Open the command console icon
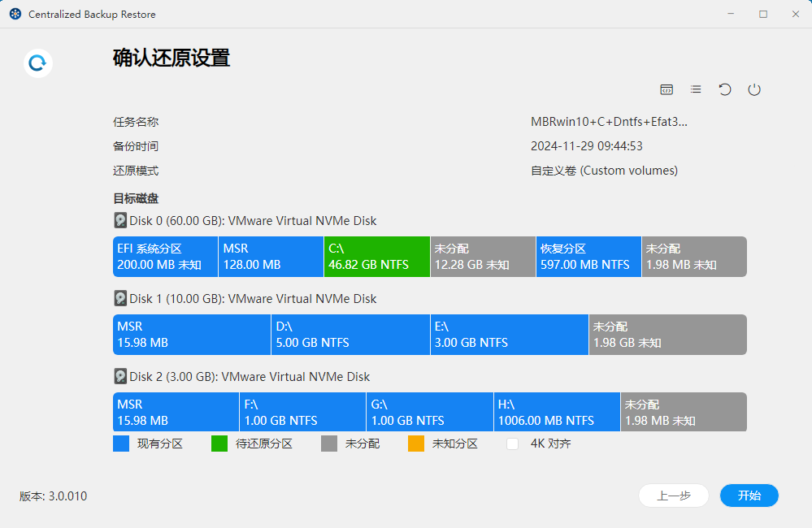Viewport: 812px width, 528px height. [x=667, y=89]
